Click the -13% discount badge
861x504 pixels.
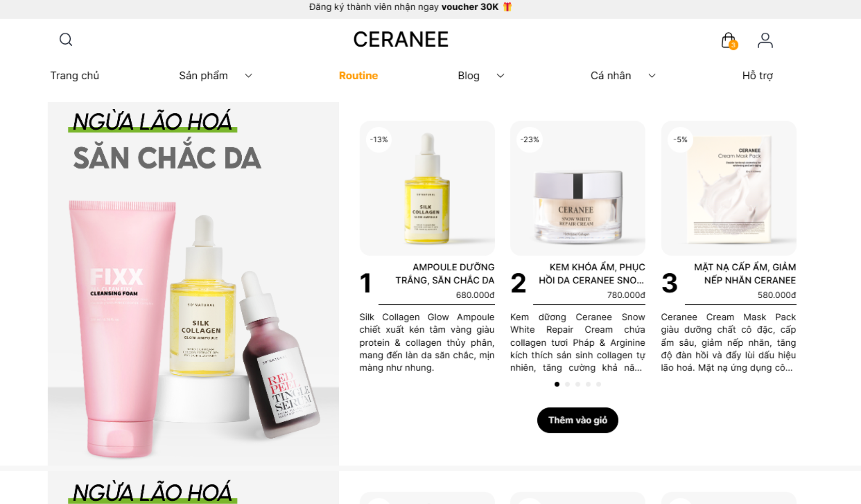click(x=379, y=139)
